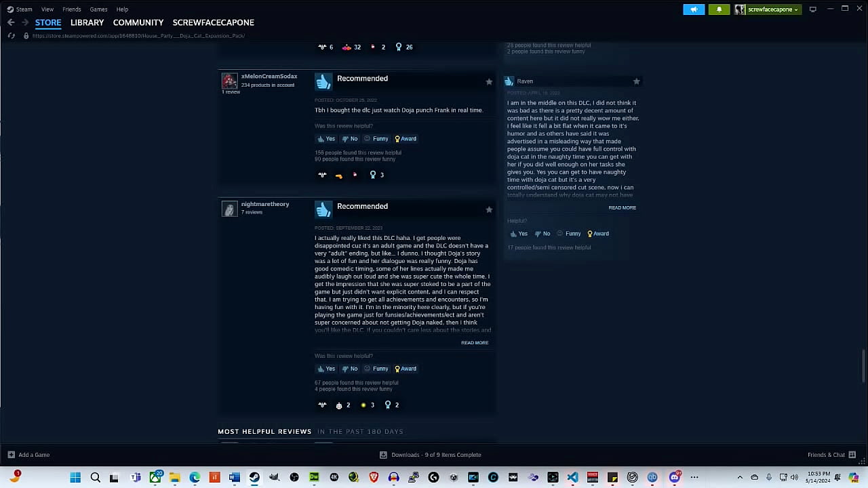Give an Award to Raven's review
The image size is (868, 488).
[x=598, y=234]
